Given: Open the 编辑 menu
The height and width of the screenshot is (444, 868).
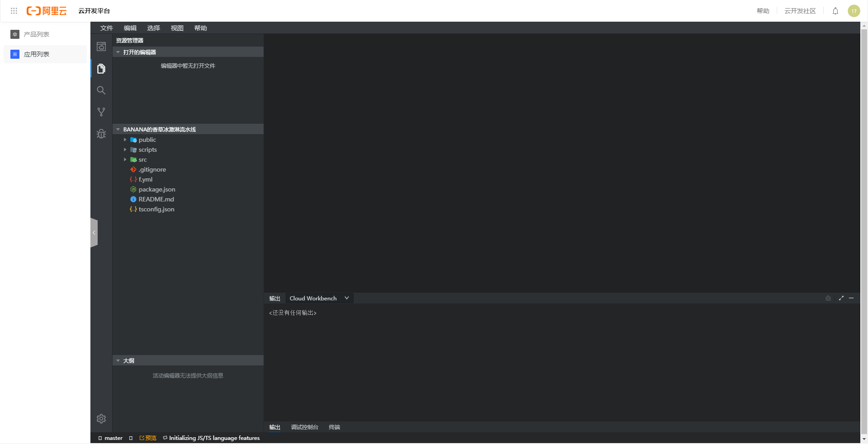Looking at the screenshot, I should pos(130,28).
